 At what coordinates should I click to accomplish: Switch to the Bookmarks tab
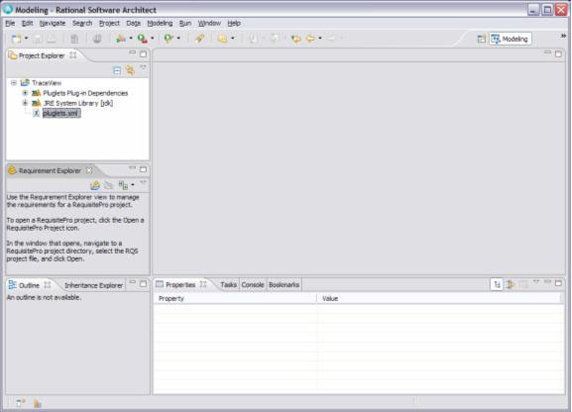284,285
